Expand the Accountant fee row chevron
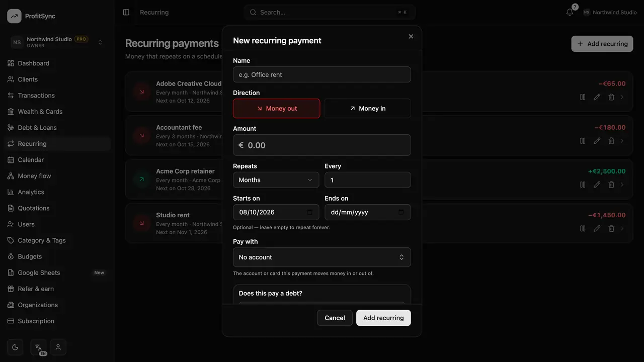 pyautogui.click(x=622, y=141)
